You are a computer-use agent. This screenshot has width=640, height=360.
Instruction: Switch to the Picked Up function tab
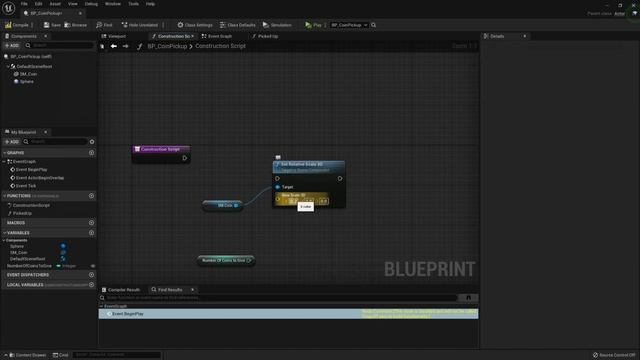[265, 36]
